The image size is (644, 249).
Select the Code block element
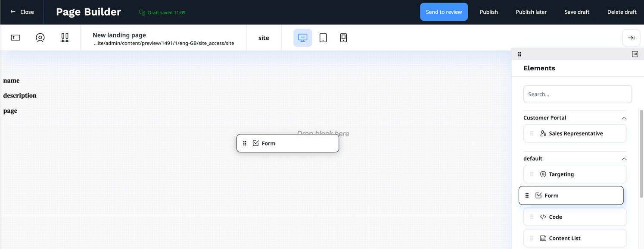pyautogui.click(x=574, y=217)
